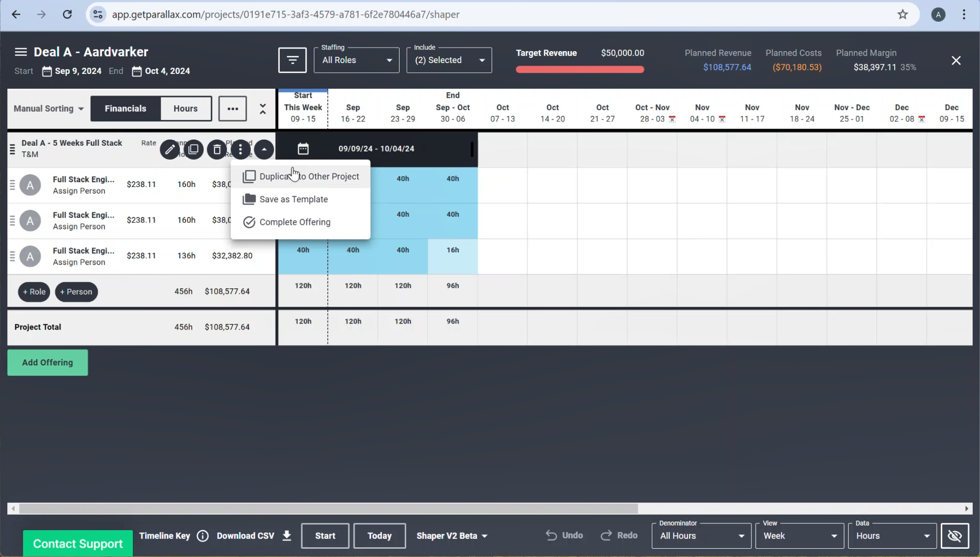This screenshot has width=980, height=557.
Task: Toggle between Financials and Hours view
Action: pyautogui.click(x=186, y=109)
